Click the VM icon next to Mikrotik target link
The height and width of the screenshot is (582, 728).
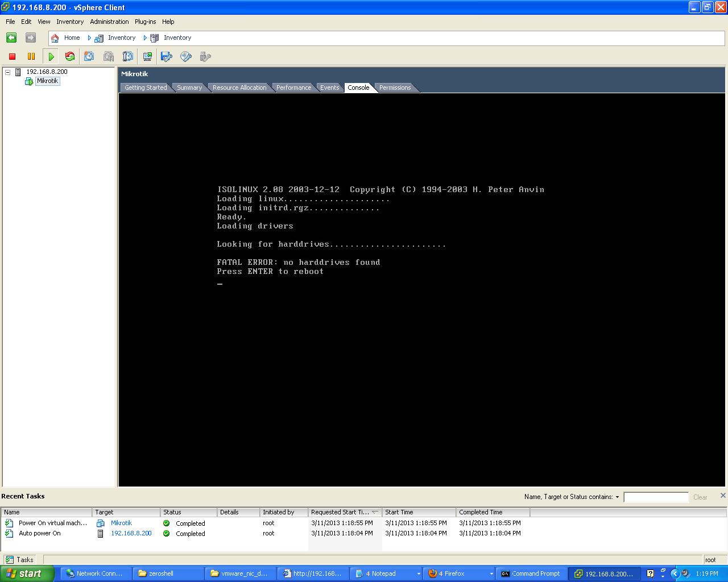coord(101,523)
